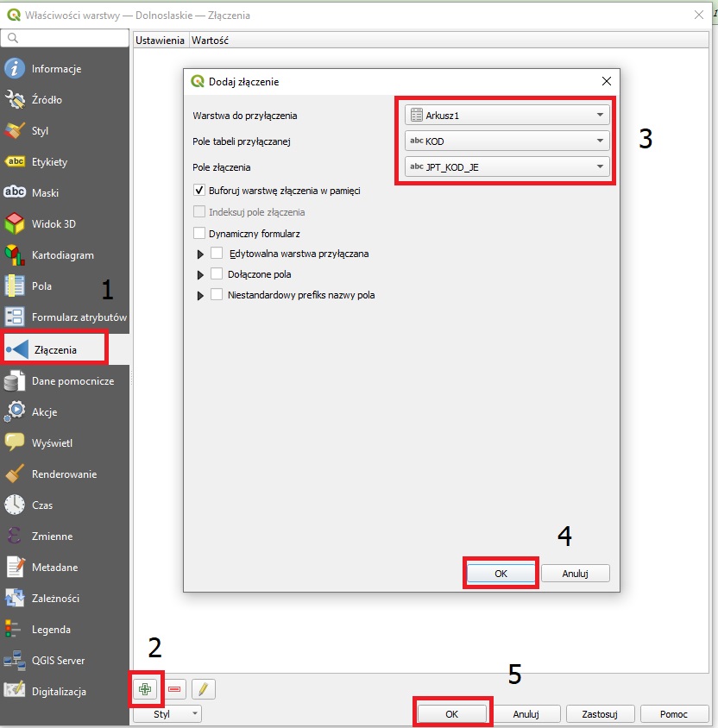The image size is (718, 728).
Task: Open the Informacje section icon
Action: click(15, 69)
